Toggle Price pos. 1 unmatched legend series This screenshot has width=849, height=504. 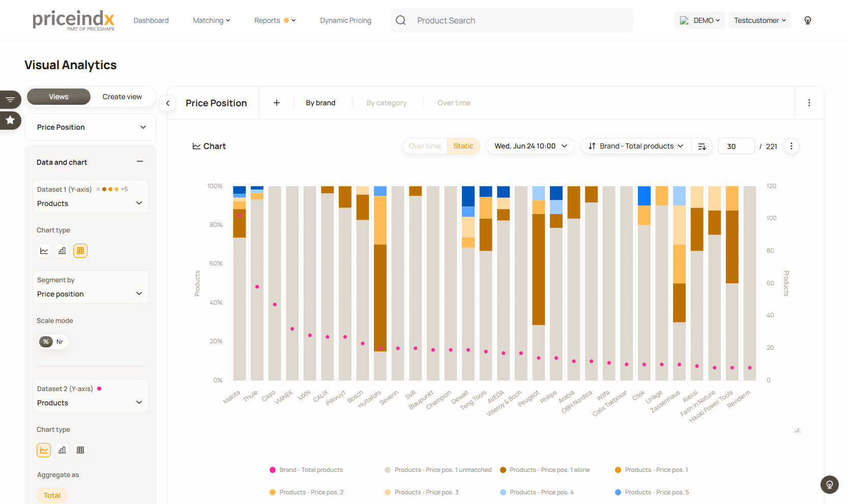click(x=438, y=470)
